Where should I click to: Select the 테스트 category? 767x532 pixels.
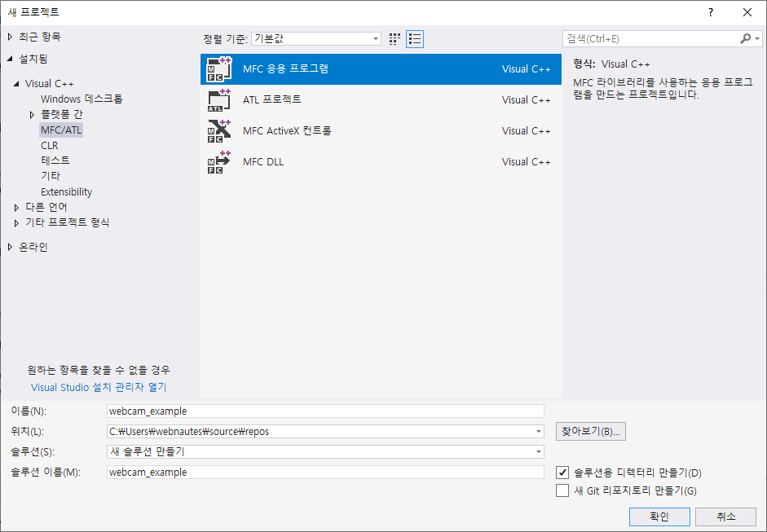pos(55,160)
